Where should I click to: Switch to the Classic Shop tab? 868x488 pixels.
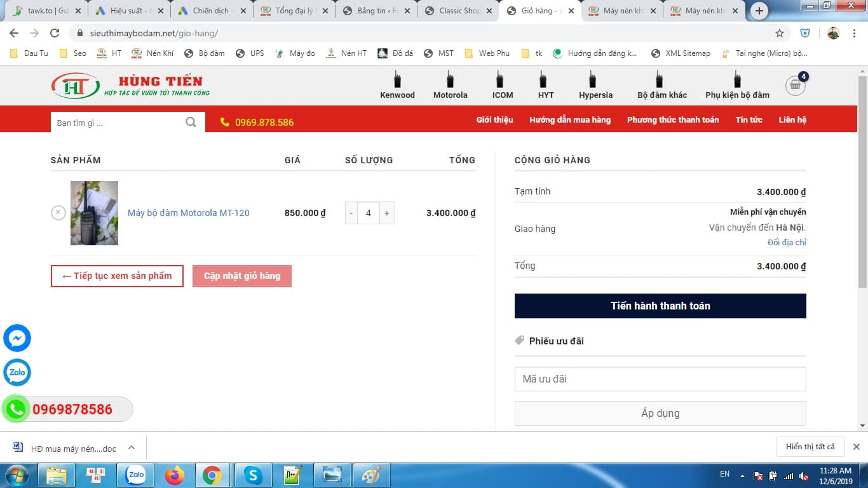pos(458,11)
